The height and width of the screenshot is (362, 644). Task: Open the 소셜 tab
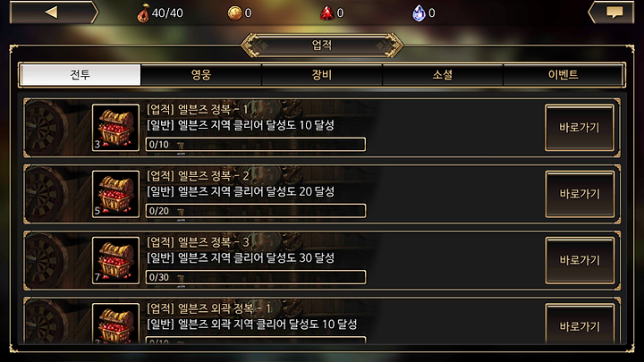[x=443, y=75]
